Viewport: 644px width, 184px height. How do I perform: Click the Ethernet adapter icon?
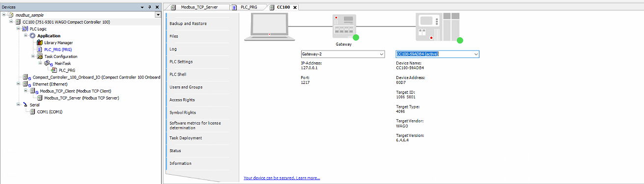click(x=28, y=84)
